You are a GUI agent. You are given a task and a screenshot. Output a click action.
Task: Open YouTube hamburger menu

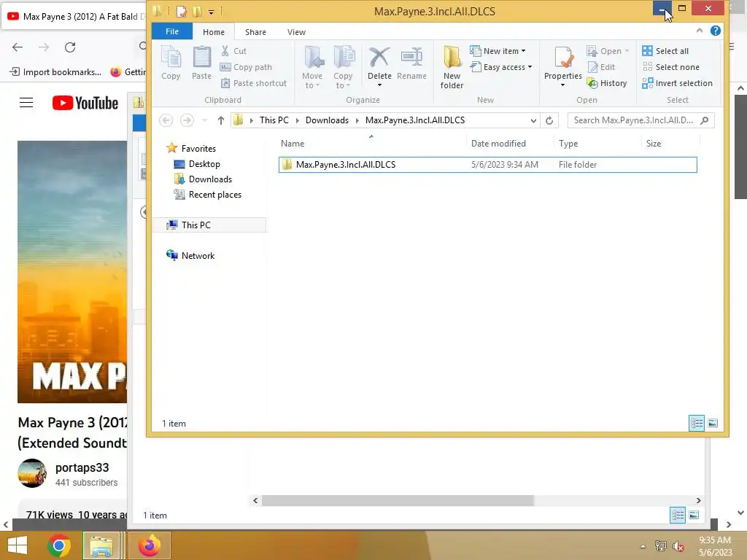click(26, 103)
